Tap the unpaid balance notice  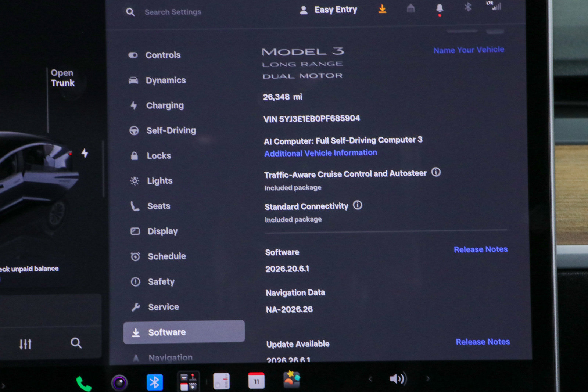(29, 269)
